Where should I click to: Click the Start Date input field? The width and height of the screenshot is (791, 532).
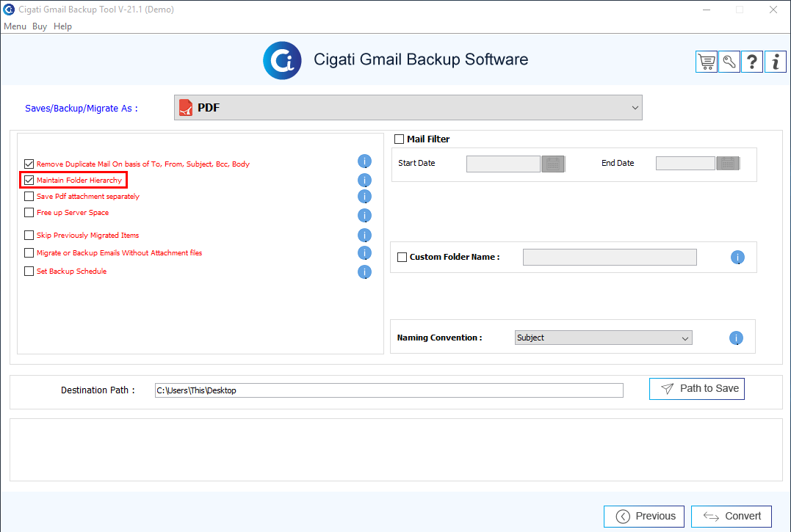pyautogui.click(x=503, y=164)
